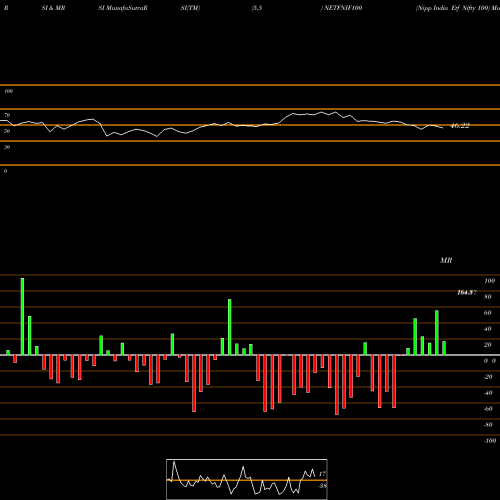Click the 'NETFNIF100' ticker symbol text
The height and width of the screenshot is (500, 500).
[343, 8]
